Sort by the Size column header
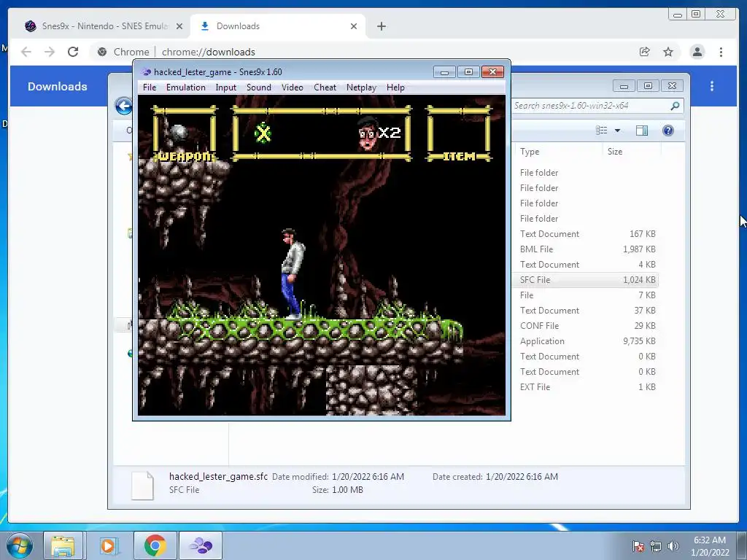Image resolution: width=747 pixels, height=560 pixels. (614, 152)
